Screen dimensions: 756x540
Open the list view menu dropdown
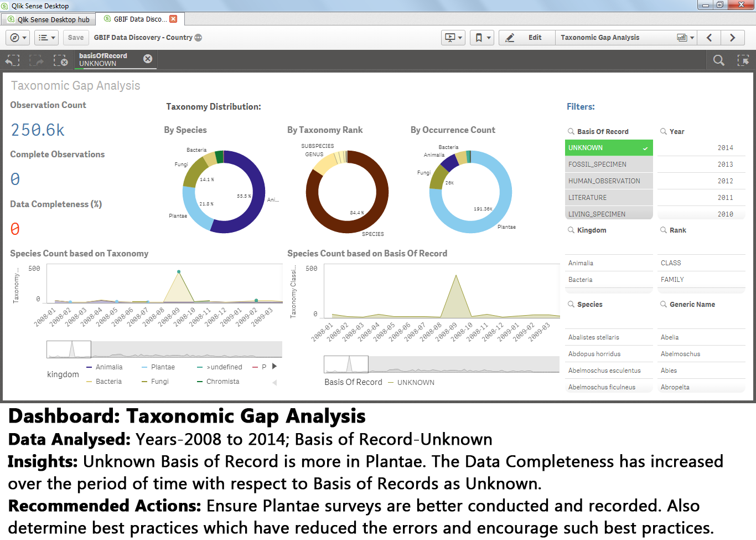[46, 38]
